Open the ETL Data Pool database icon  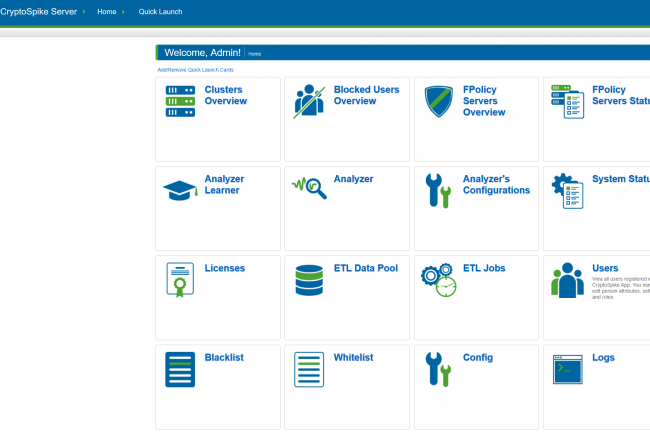[309, 280]
